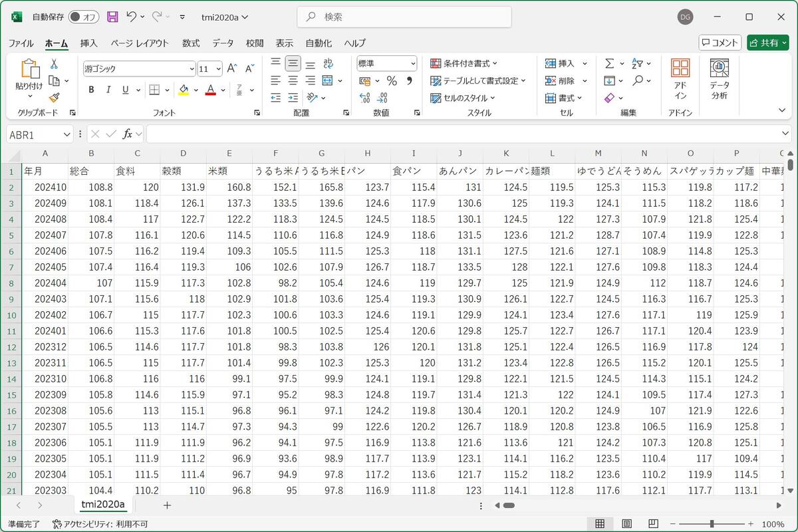Open the number format dropdown
The image size is (798, 532).
412,63
